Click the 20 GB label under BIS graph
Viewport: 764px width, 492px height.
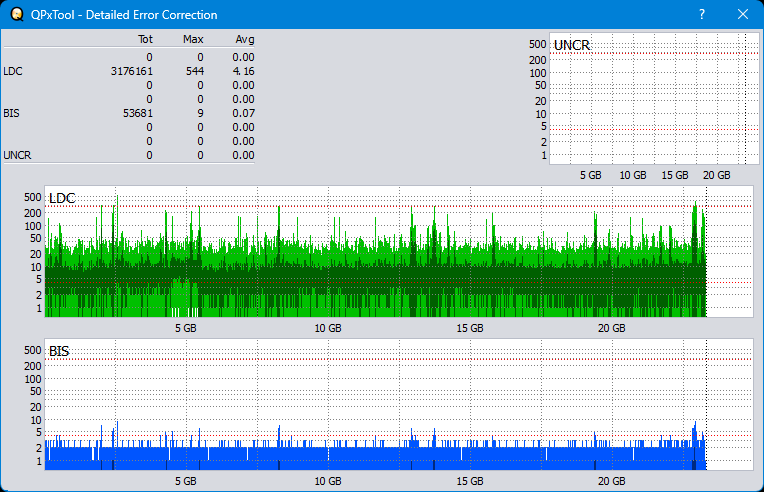(x=611, y=481)
